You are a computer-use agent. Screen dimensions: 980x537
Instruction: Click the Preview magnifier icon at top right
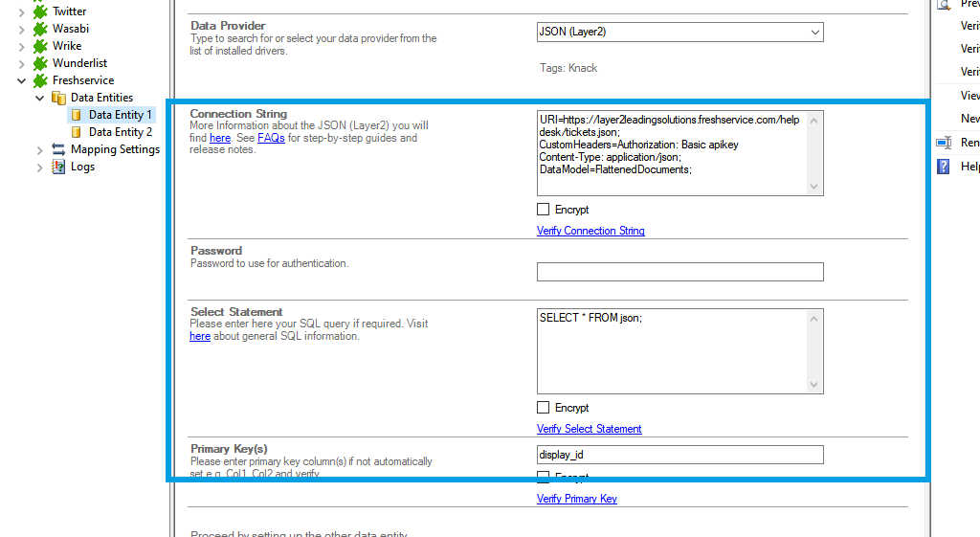tap(945, 5)
